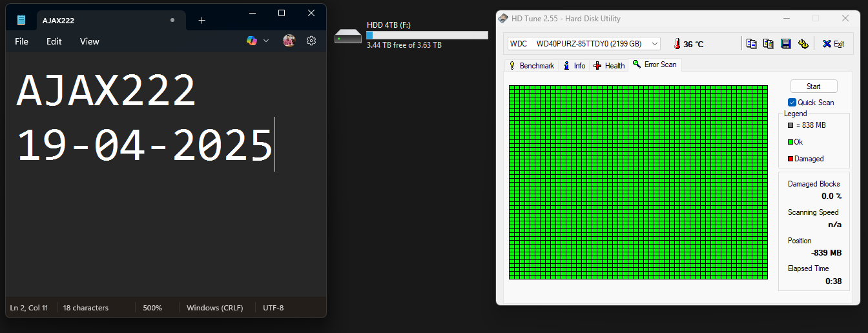
Task: Click the copy screenshot to clipboard icon
Action: (x=768, y=44)
